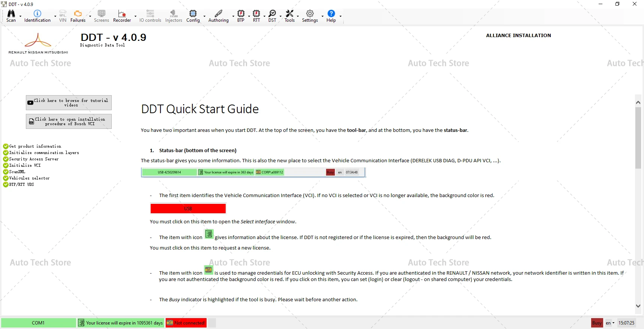Open the Config chip icon
The width and height of the screenshot is (644, 329).
(x=193, y=16)
